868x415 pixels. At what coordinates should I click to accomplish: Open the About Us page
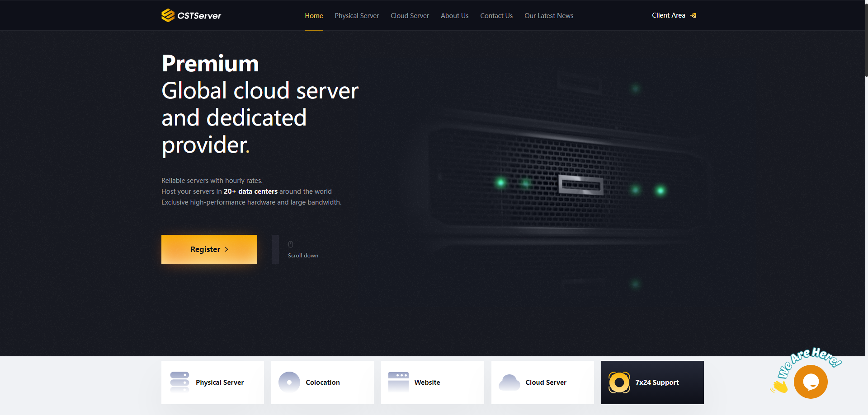point(454,15)
